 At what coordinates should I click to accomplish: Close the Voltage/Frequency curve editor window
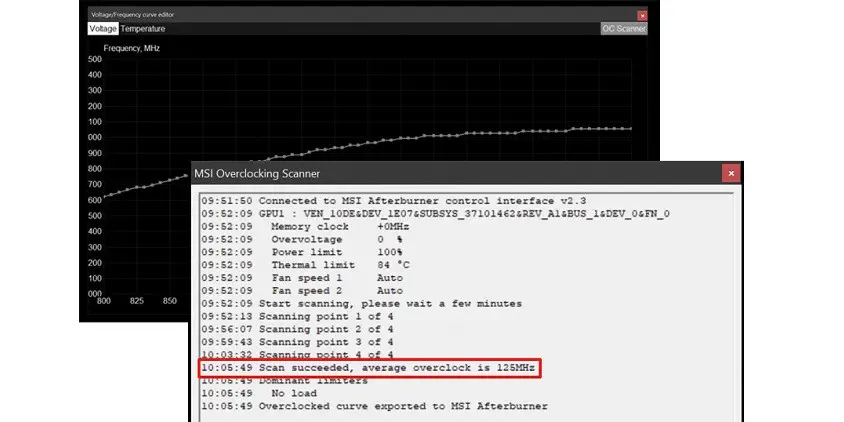642,16
